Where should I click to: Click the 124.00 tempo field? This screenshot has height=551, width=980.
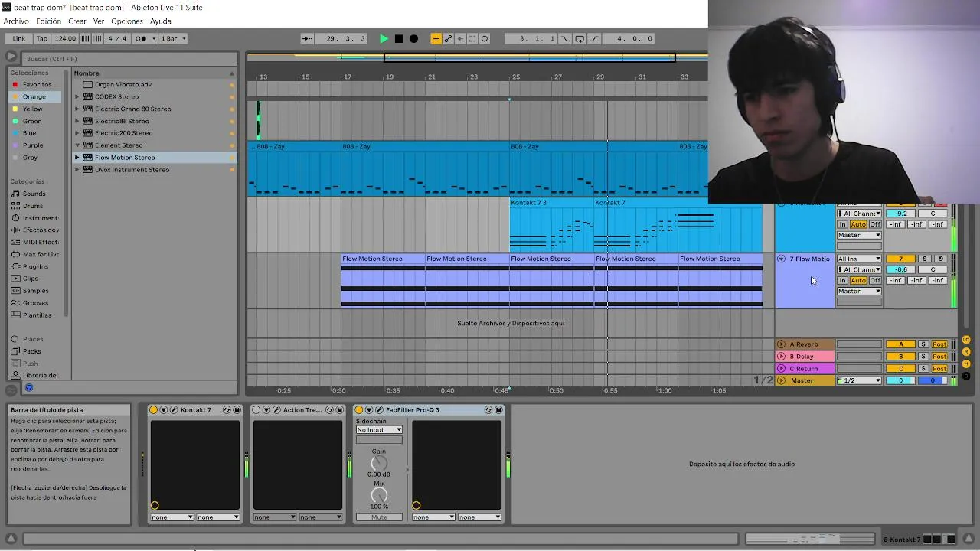coord(65,38)
